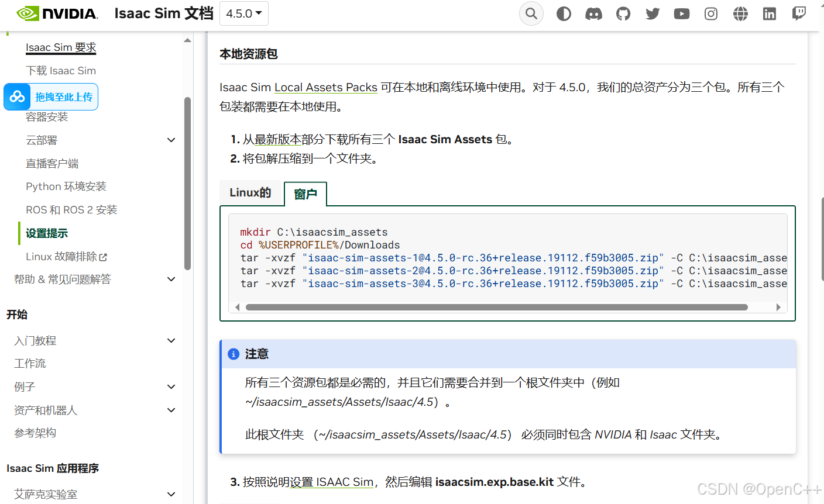Open 直播客户端 sidebar item
824x504 pixels.
(x=52, y=164)
